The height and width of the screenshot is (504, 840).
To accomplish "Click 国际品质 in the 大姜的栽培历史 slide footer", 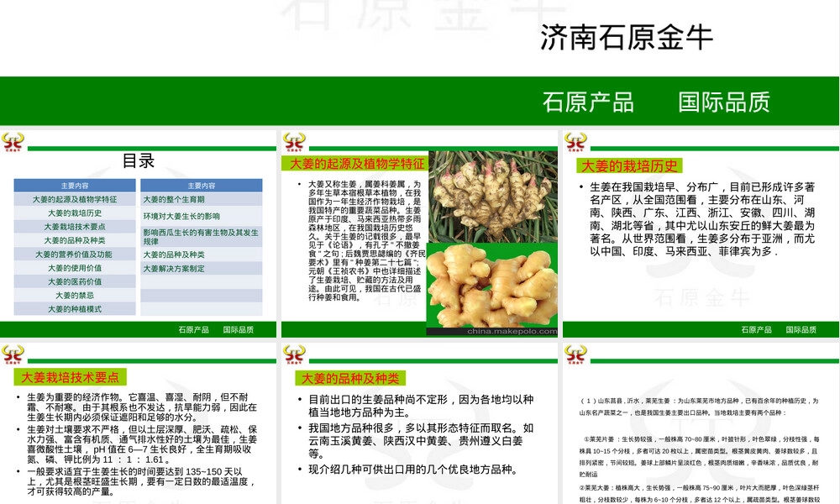I will (801, 330).
